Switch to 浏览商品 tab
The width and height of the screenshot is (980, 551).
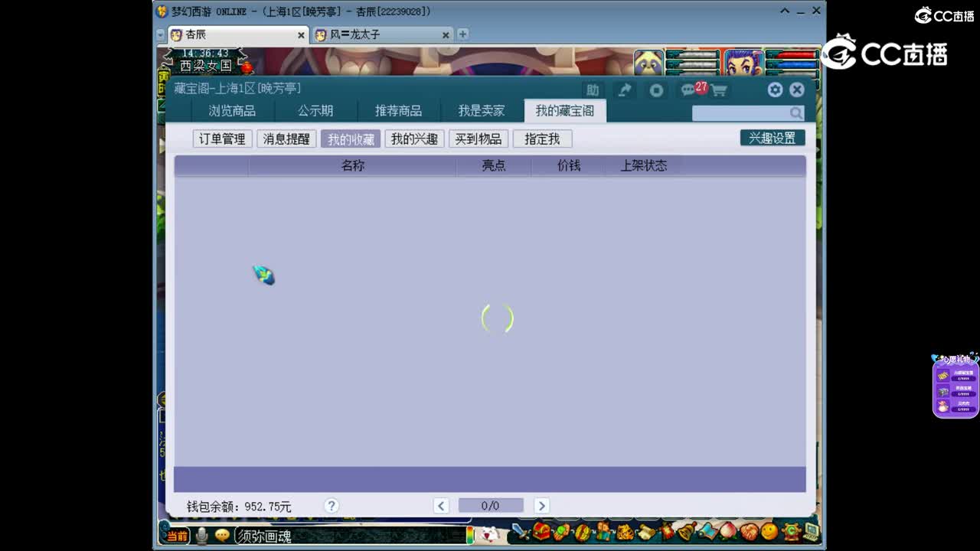232,111
